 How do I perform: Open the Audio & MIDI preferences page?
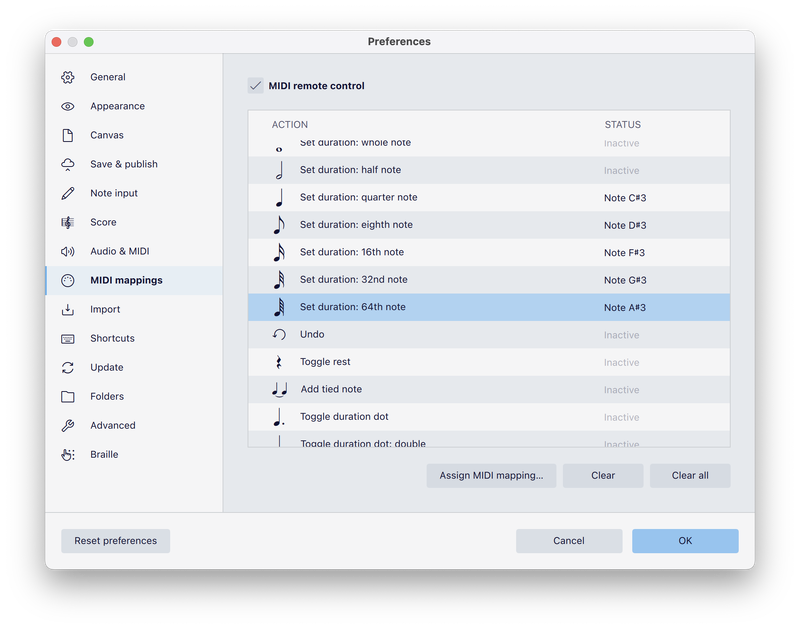tap(119, 252)
